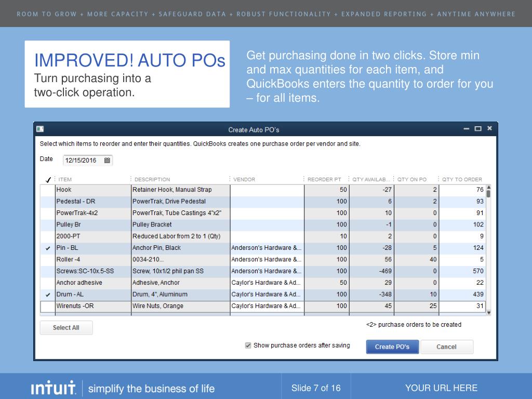
Task: Check the PowerTrak-4x2 row selection cell
Action: coord(48,213)
